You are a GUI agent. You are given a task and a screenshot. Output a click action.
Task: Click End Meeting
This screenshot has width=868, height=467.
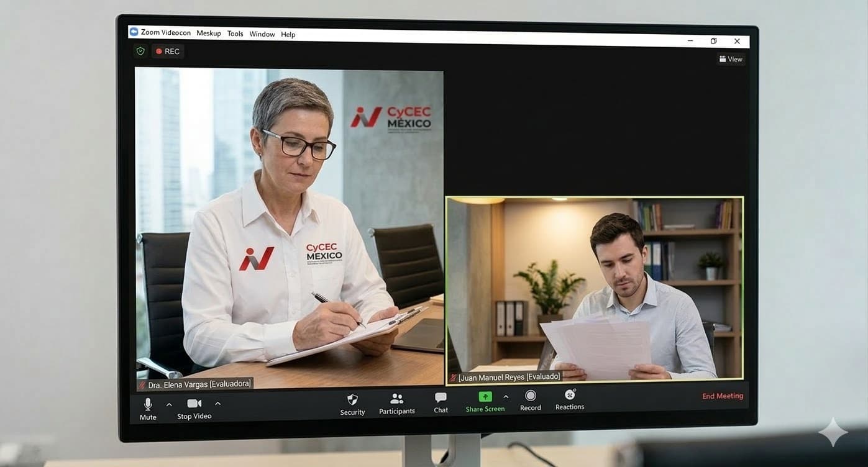pyautogui.click(x=723, y=396)
